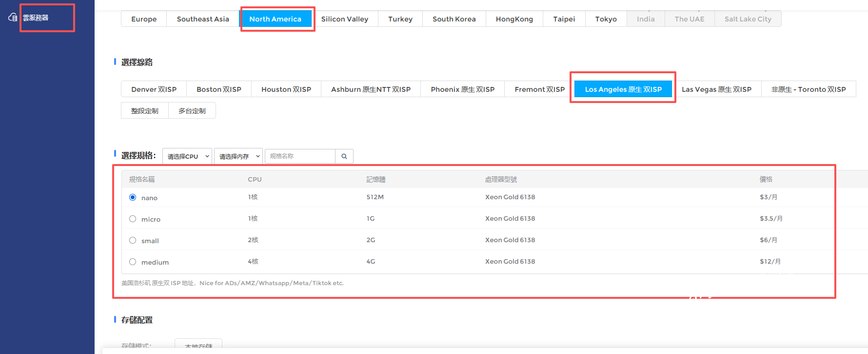The width and height of the screenshot is (868, 354).
Task: Select the small plan radio button
Action: [133, 240]
